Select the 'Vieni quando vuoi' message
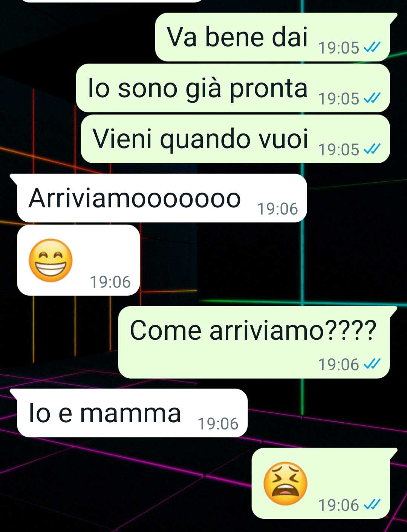 pyautogui.click(x=236, y=139)
